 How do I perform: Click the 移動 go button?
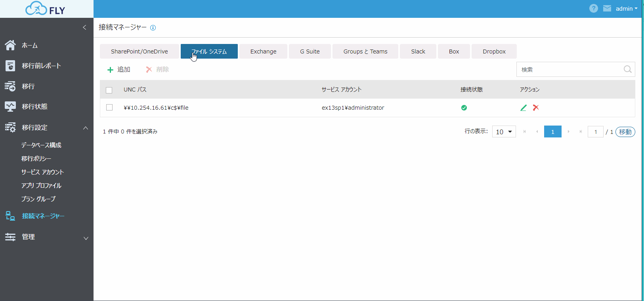coord(625,132)
